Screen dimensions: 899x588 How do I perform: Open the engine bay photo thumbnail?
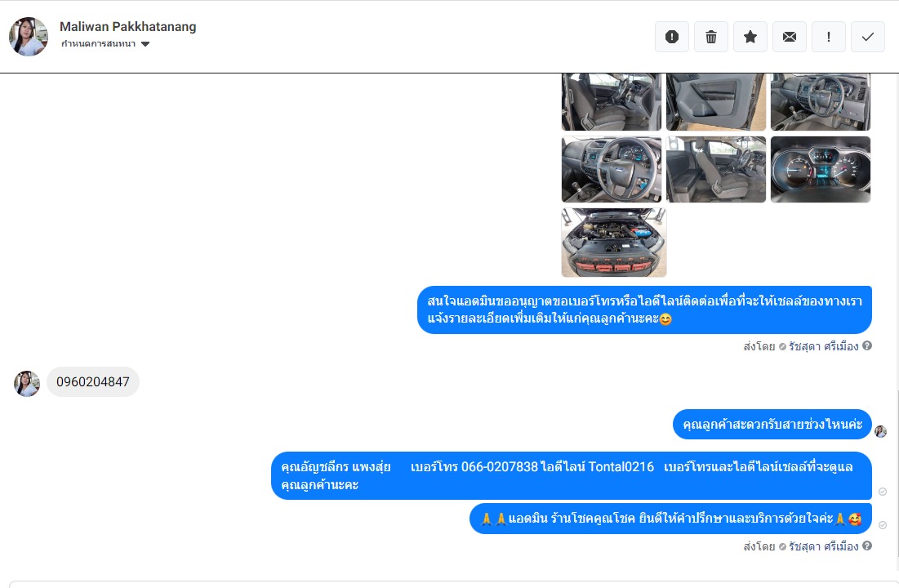tap(613, 243)
